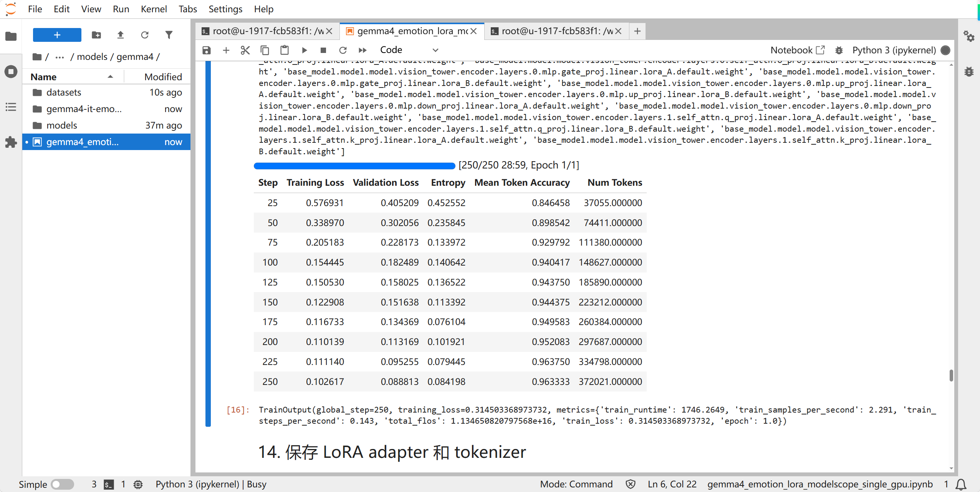Open notifications bell in status bar
Viewport: 980px width, 492px height.
pyautogui.click(x=961, y=484)
